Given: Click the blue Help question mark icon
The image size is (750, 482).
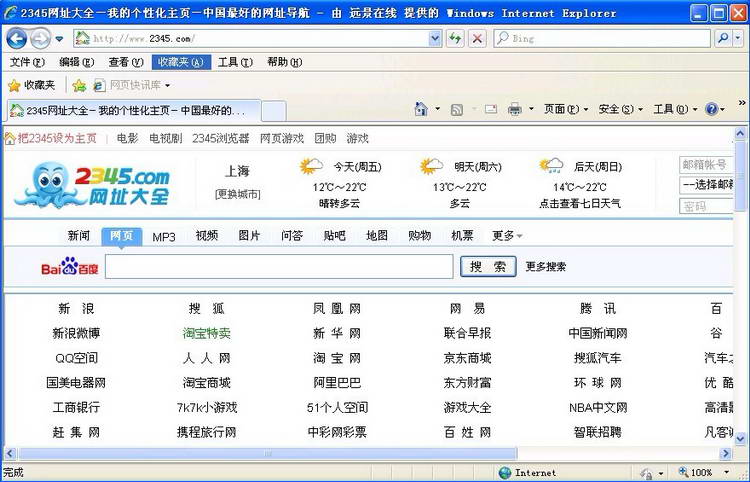Looking at the screenshot, I should tap(711, 110).
